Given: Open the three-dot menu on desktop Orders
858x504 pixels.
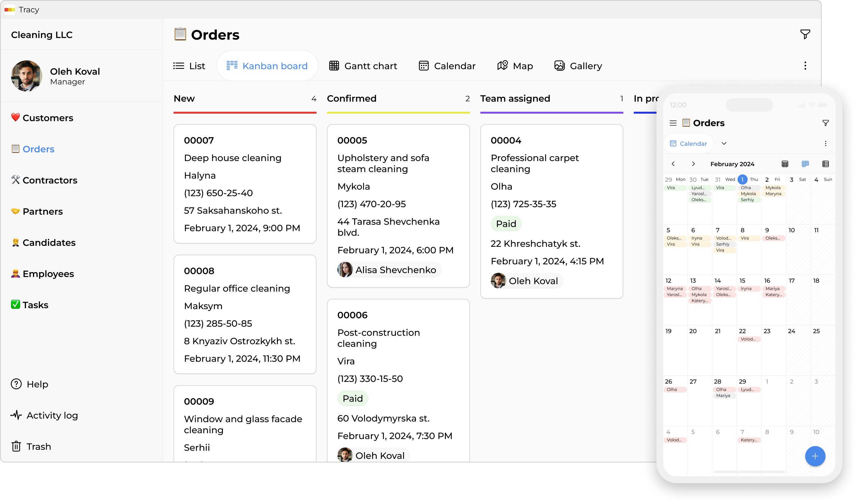Looking at the screenshot, I should coord(805,65).
